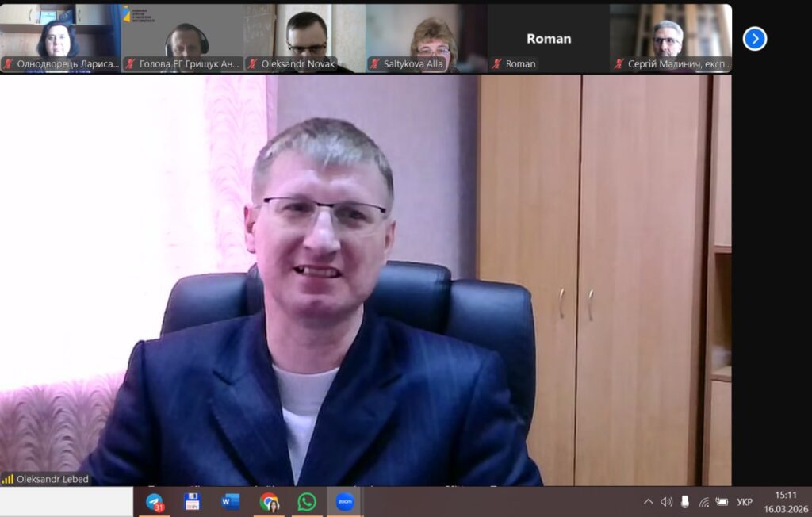
Task: Open Wi-Fi network settings in tray
Action: tap(703, 502)
